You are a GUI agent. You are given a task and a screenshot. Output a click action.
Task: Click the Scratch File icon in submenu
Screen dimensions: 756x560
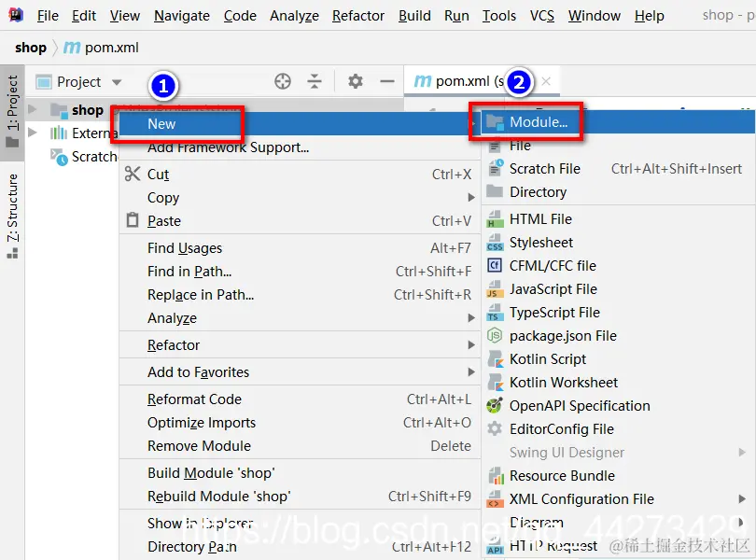click(496, 168)
